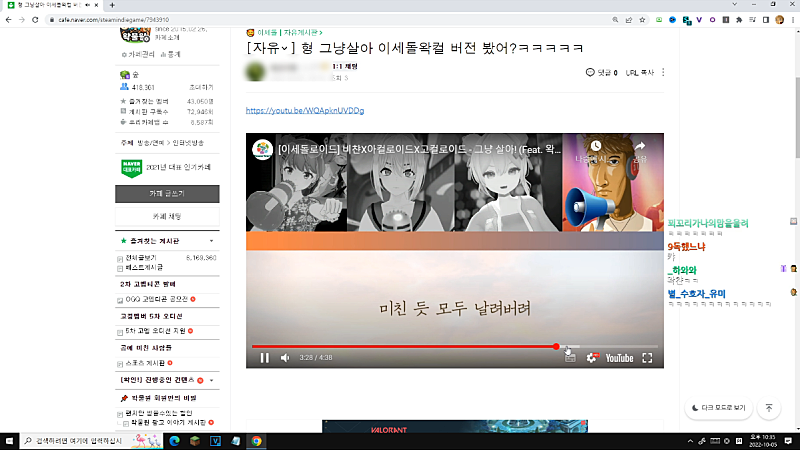Copy the post URL
800x450 pixels.
coord(640,72)
